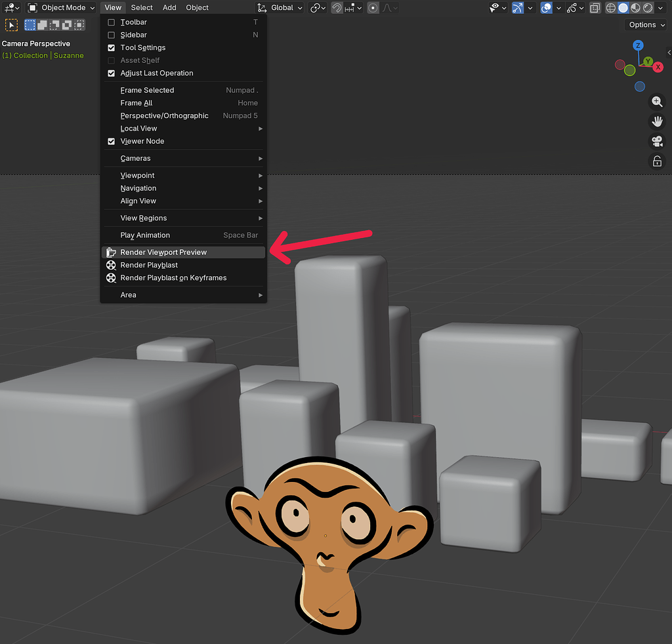Expand the sidebar with the edge arrow
This screenshot has height=644, width=672.
(x=669, y=52)
